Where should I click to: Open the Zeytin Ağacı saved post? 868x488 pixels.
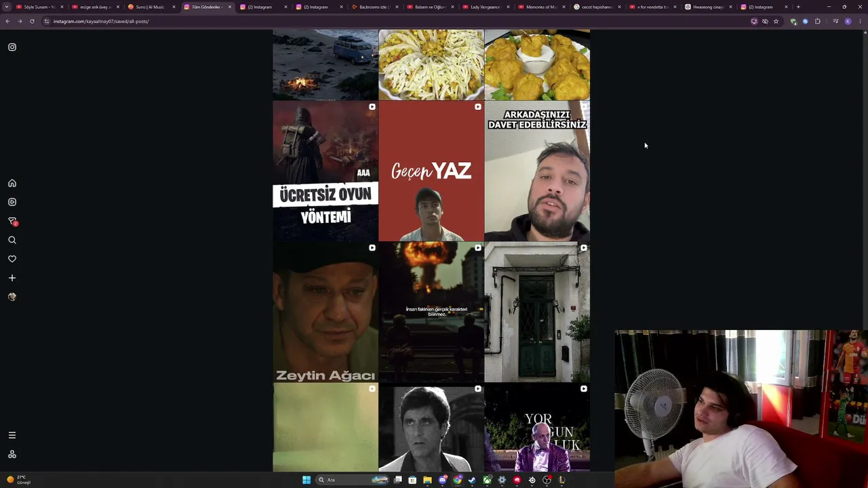click(x=325, y=312)
